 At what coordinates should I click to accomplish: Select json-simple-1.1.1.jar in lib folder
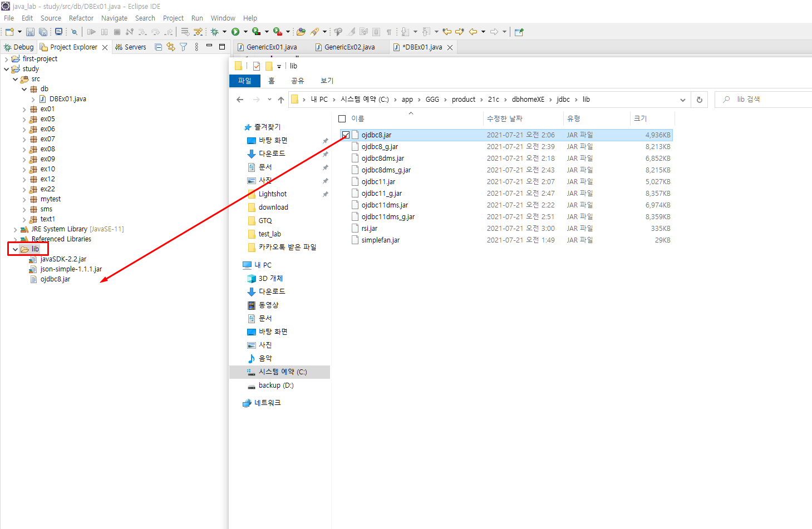coord(71,269)
